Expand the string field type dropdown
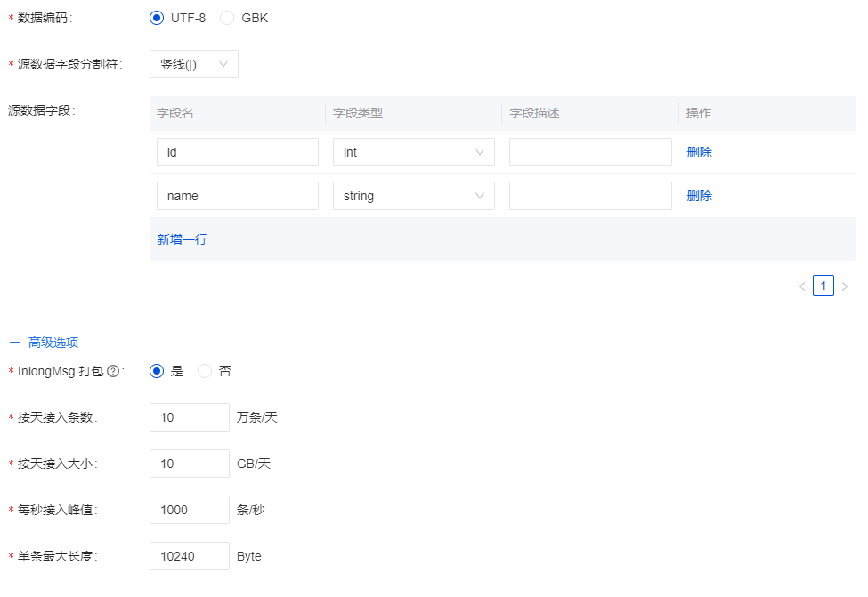Viewport: 868px width, 597px height. coord(413,196)
